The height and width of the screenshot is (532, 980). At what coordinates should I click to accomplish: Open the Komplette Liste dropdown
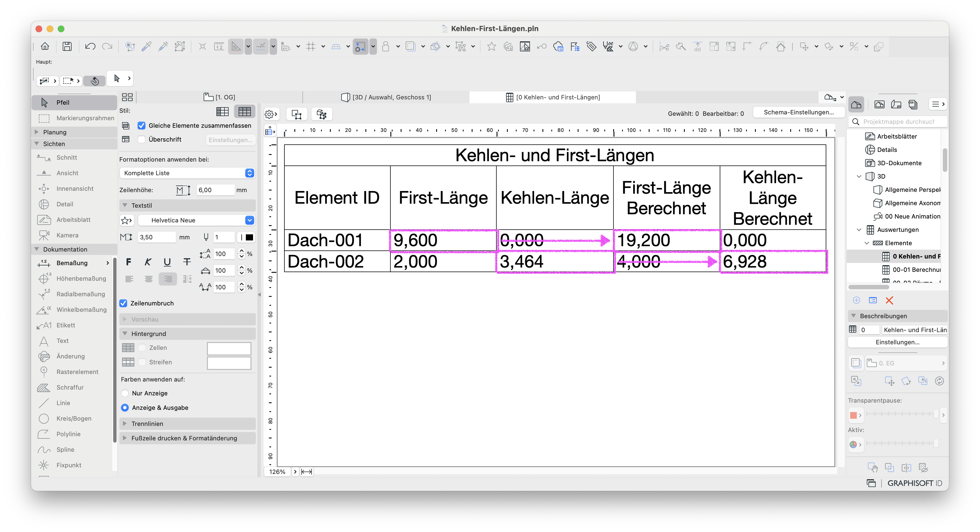pos(187,173)
